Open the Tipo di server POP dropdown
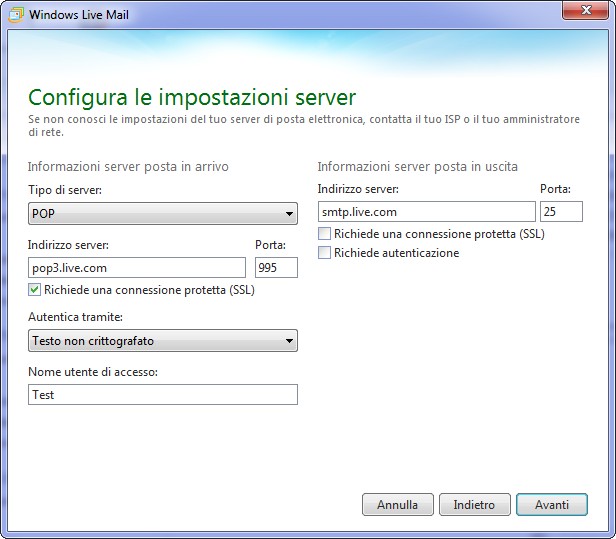 [x=163, y=214]
